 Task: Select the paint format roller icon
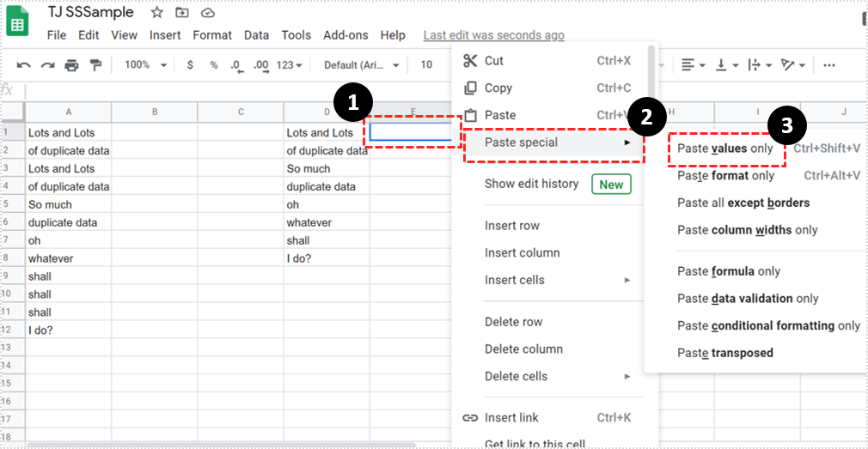[x=95, y=65]
